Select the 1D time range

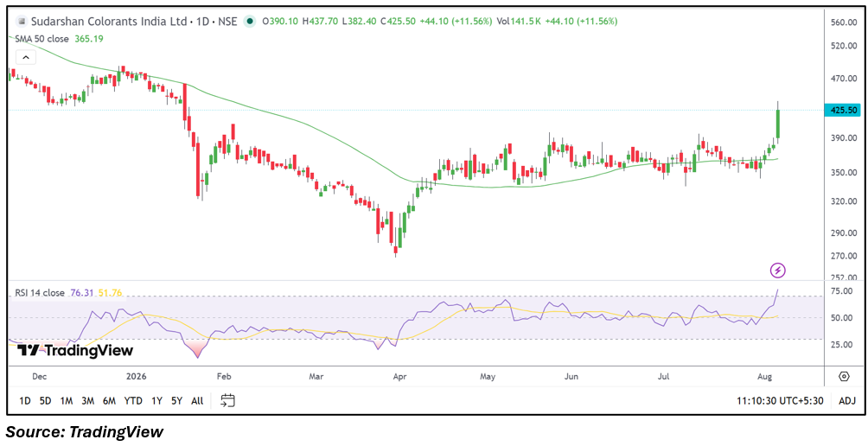tap(25, 401)
